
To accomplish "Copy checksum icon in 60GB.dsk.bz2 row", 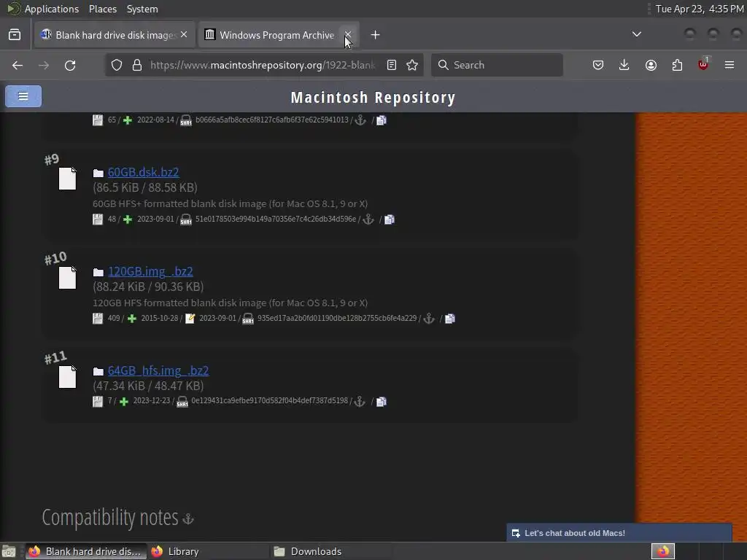I will click(390, 219).
